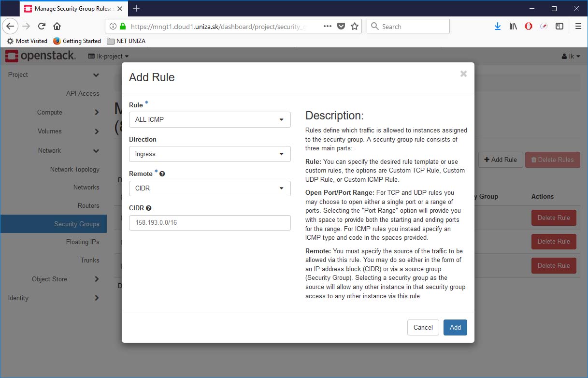Open the lk-project selector dropdown
Image resolution: width=588 pixels, height=378 pixels.
pos(109,56)
